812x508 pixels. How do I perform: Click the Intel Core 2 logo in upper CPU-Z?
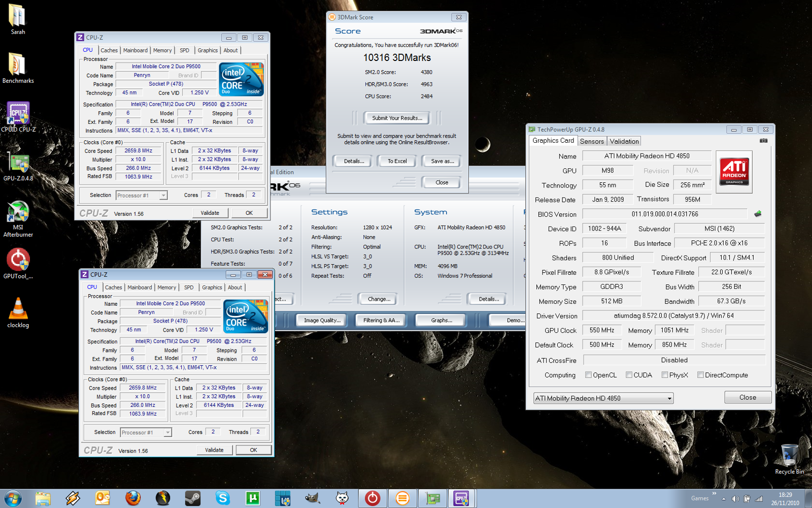(241, 79)
